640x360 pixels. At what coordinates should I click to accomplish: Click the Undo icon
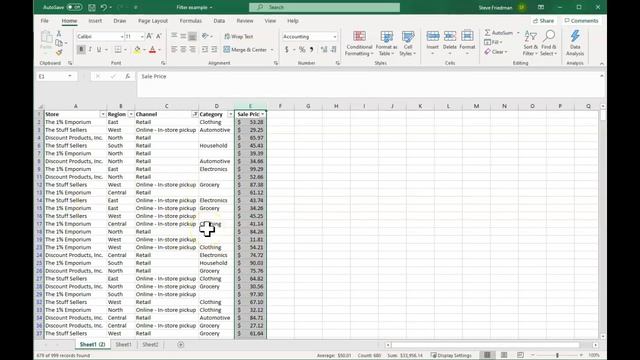point(104,7)
